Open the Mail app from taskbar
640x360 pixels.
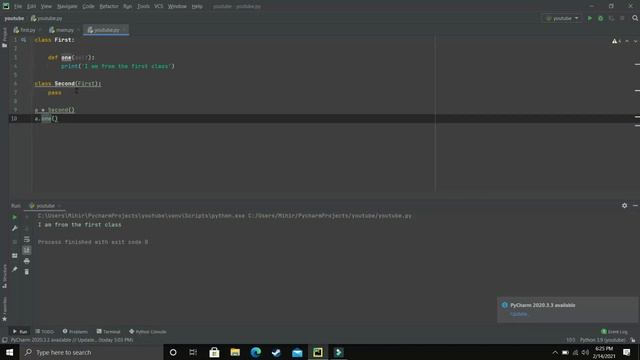click(297, 352)
